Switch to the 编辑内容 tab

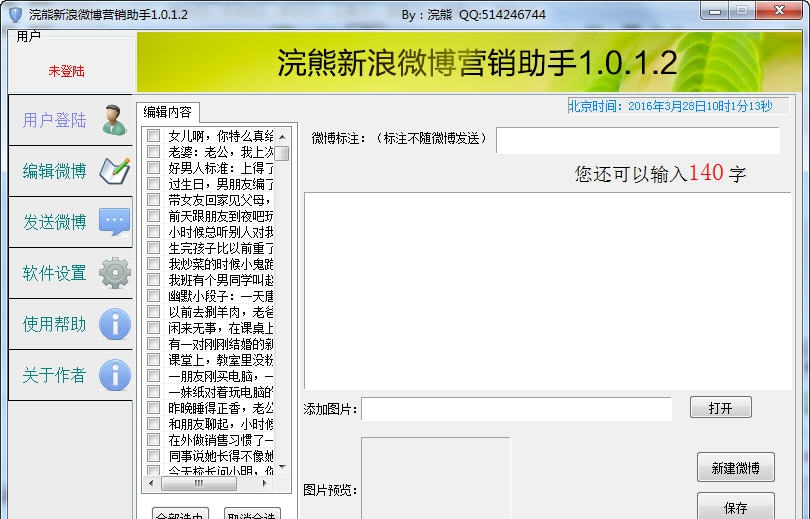pyautogui.click(x=167, y=112)
